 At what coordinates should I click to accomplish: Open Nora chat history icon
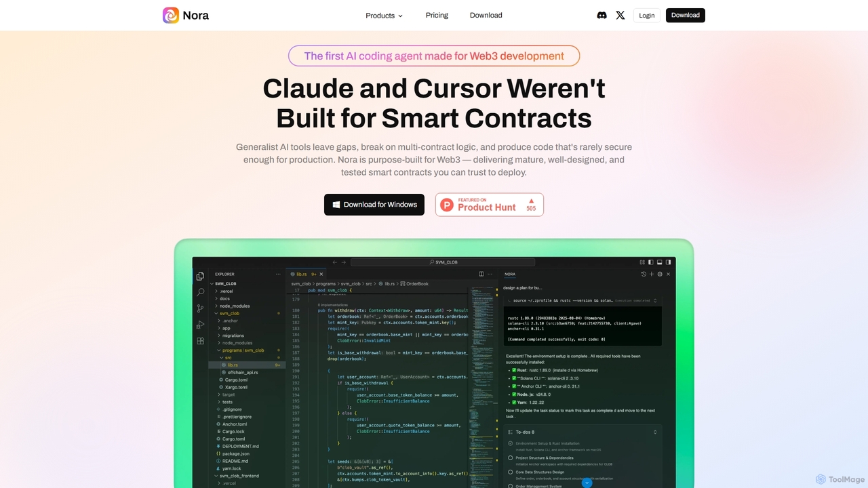coord(644,274)
